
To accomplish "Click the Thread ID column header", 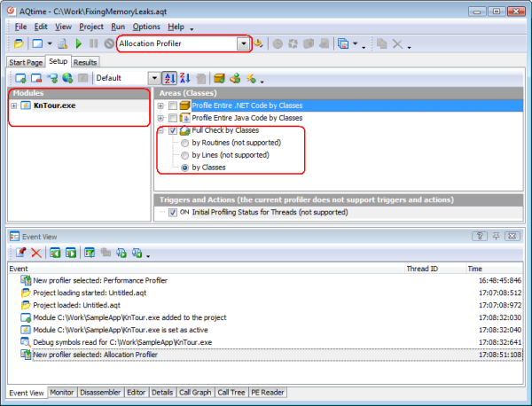I will click(435, 269).
